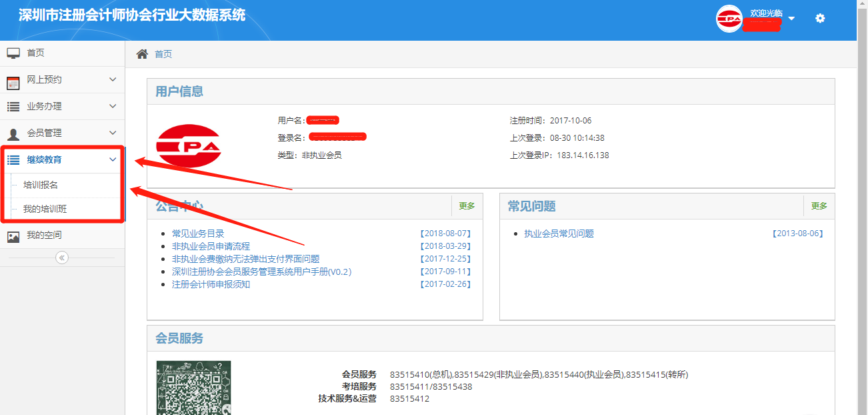Click the picture icon beside 我的空间
Viewport: 868px width, 415px height.
point(13,236)
